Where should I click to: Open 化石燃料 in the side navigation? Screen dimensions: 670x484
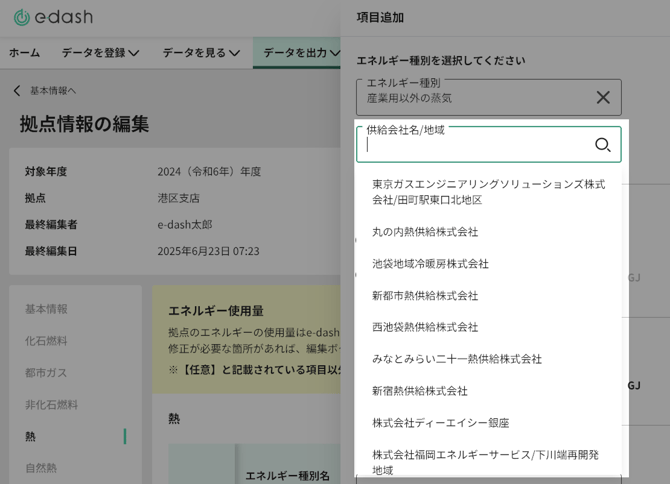46,341
